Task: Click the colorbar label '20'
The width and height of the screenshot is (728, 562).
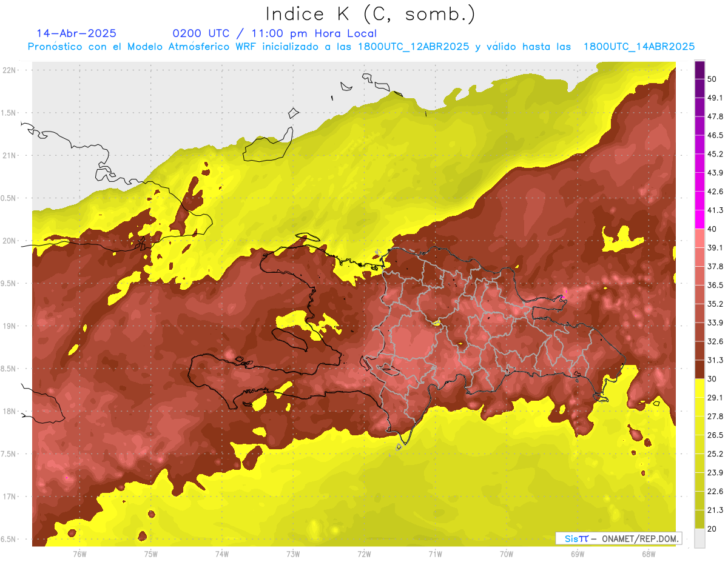Action: pos(713,529)
